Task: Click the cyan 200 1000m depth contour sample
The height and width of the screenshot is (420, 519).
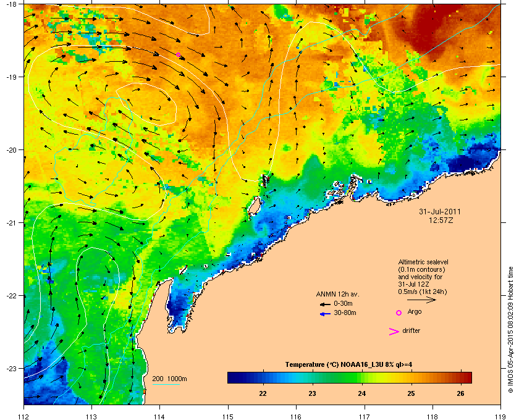Action: pos(166,384)
